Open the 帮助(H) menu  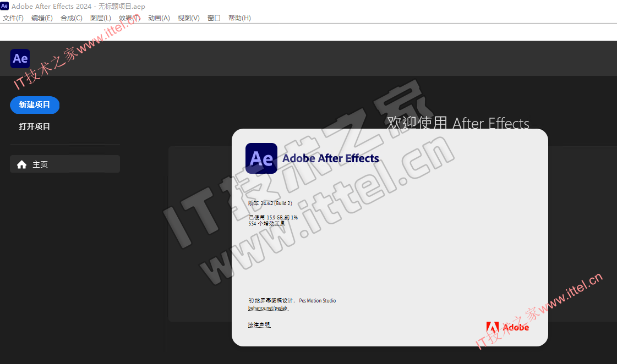click(239, 18)
